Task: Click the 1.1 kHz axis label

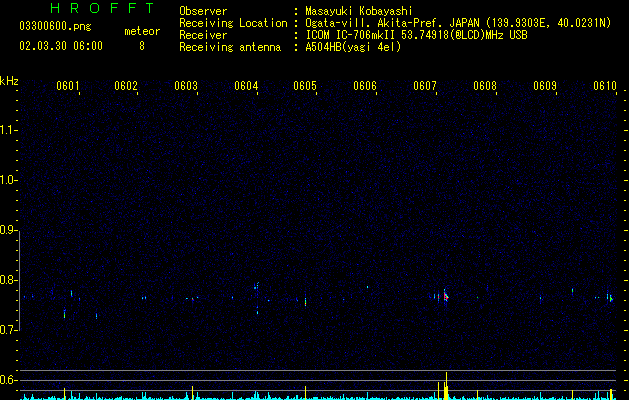Action: (8, 130)
